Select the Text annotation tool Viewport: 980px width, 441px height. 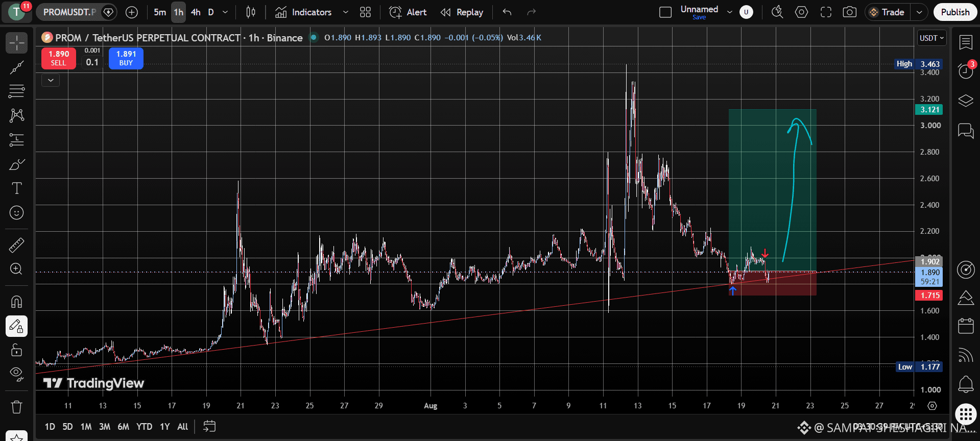pos(16,188)
